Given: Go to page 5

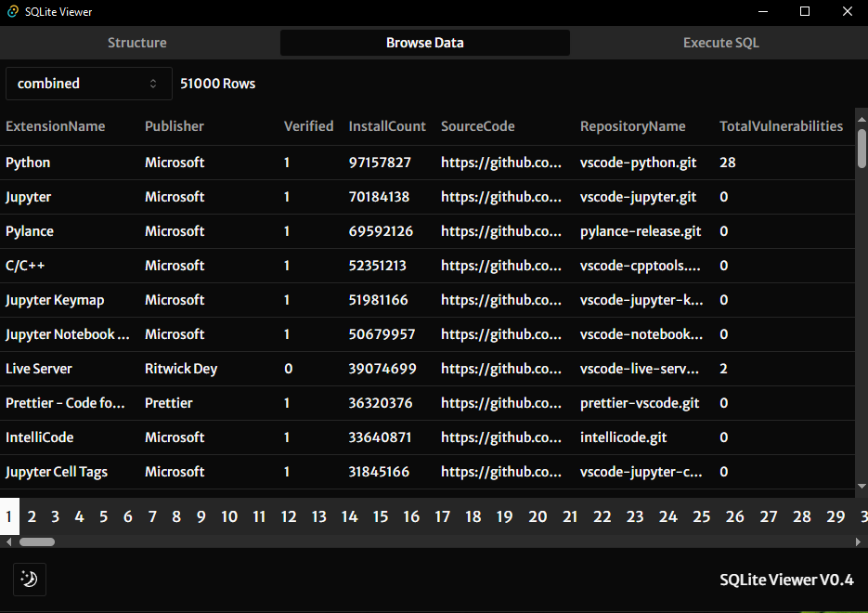Looking at the screenshot, I should tap(104, 516).
